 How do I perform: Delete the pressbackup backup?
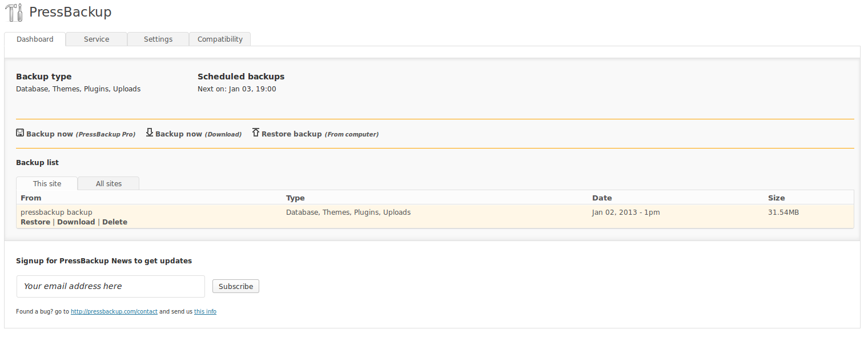click(x=115, y=222)
